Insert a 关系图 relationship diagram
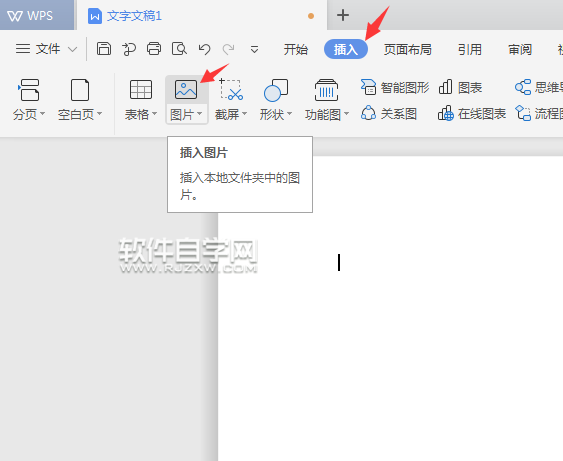 click(389, 114)
